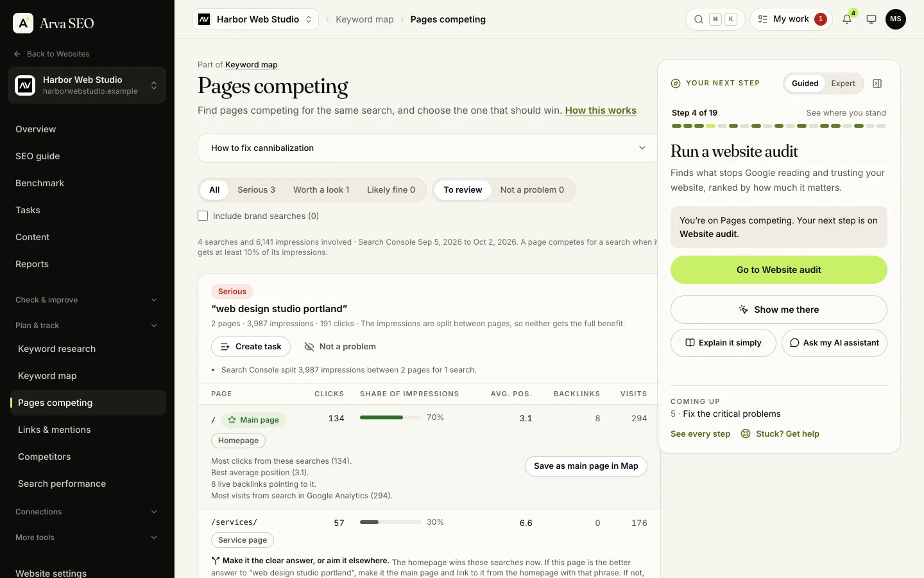Click the Harbor Web Studio logo in breadcrumb
This screenshot has height=578, width=924.
[204, 19]
